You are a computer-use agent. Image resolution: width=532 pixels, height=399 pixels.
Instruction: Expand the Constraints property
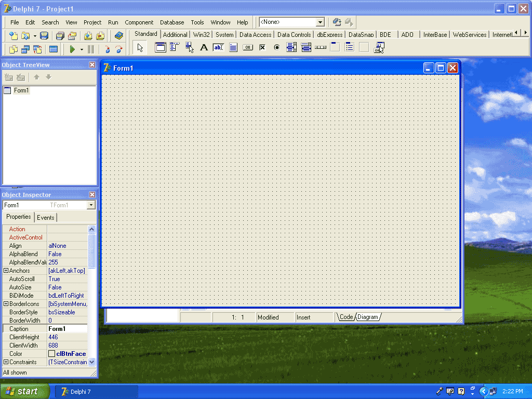(x=6, y=362)
